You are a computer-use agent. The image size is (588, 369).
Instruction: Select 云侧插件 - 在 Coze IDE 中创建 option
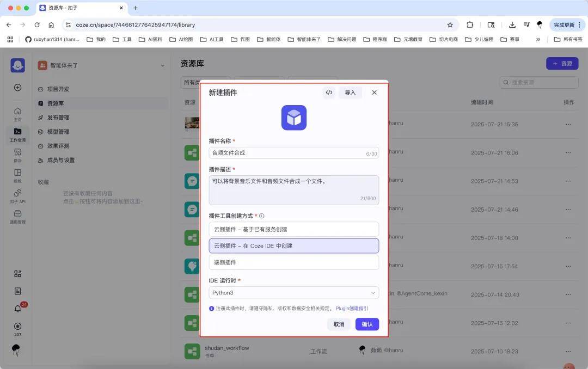[293, 246]
